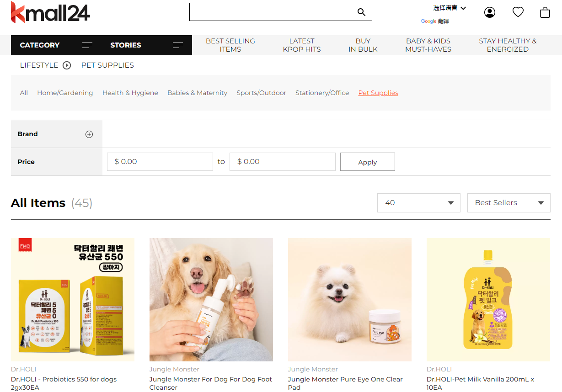This screenshot has width=562, height=392.
Task: Open the user account icon
Action: pyautogui.click(x=490, y=12)
